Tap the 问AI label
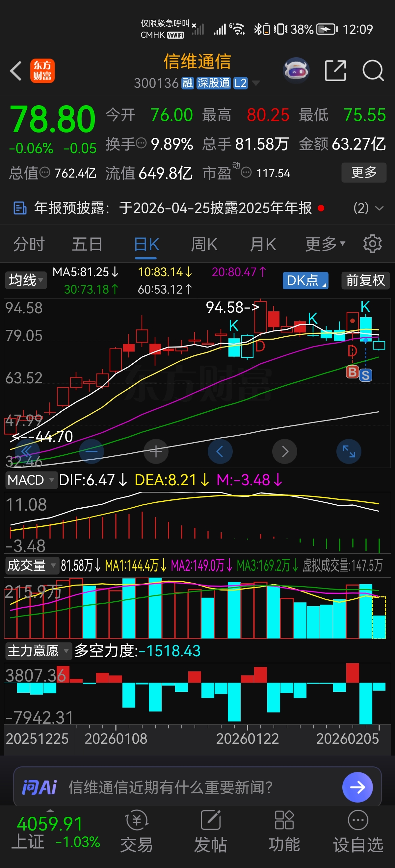 [39, 787]
